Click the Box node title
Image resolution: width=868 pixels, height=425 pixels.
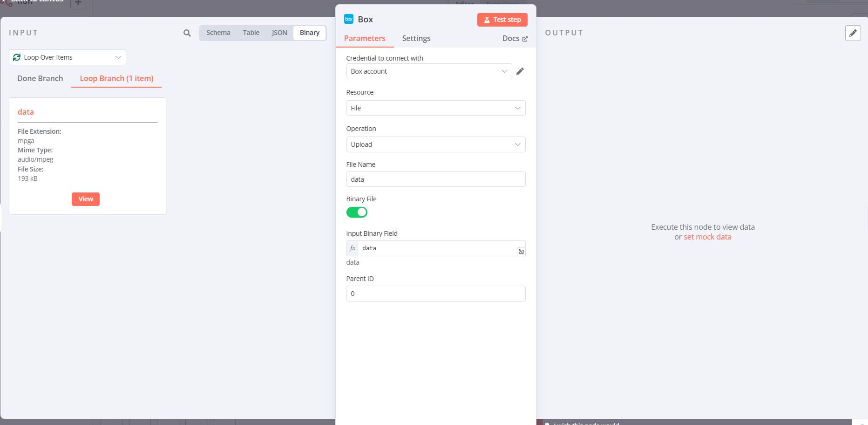(366, 19)
